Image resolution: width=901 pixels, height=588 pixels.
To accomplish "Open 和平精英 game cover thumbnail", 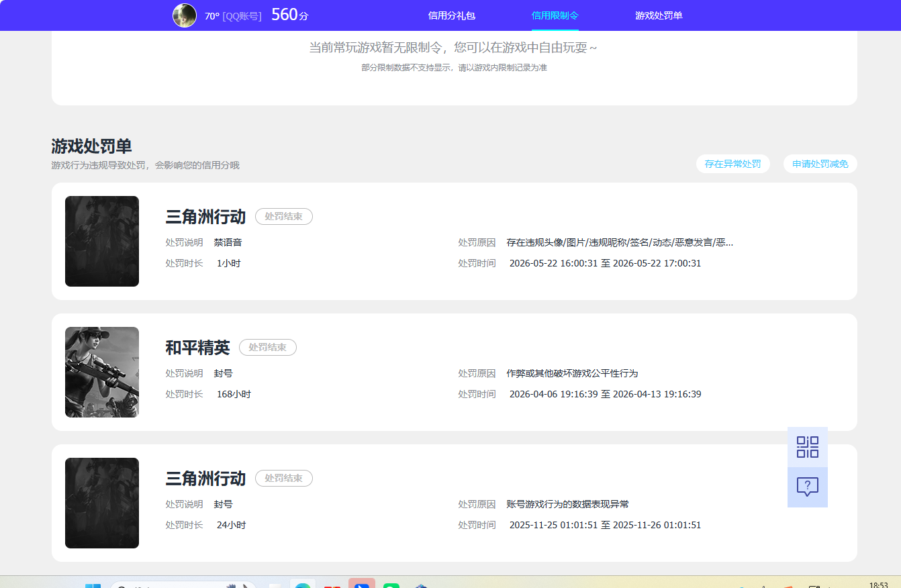I will 102,372.
